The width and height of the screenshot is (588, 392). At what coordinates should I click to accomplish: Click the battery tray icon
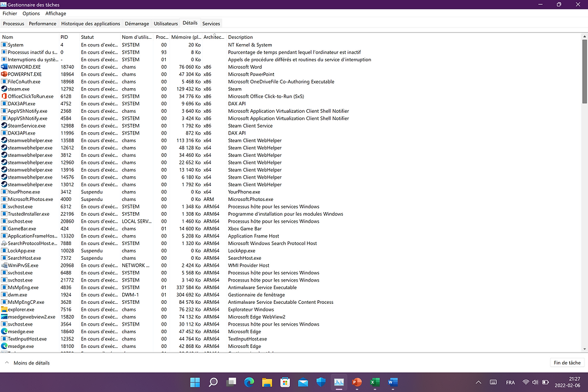click(x=545, y=382)
